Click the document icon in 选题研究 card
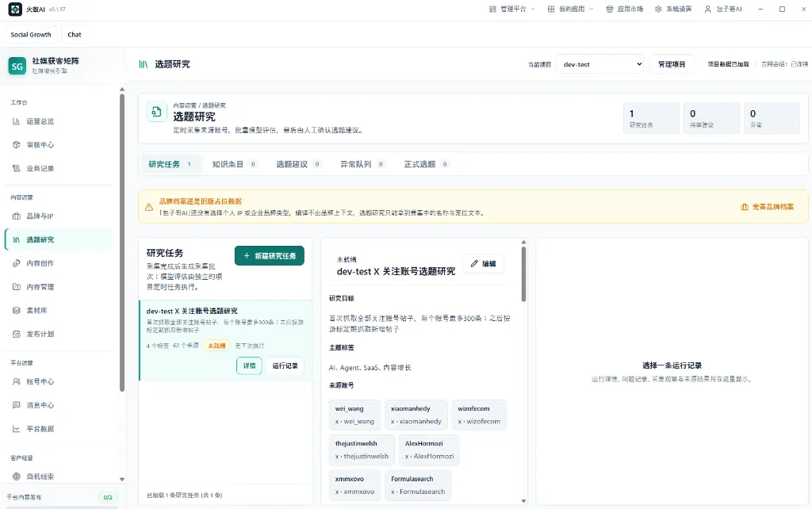The height and width of the screenshot is (509, 812). (x=156, y=112)
